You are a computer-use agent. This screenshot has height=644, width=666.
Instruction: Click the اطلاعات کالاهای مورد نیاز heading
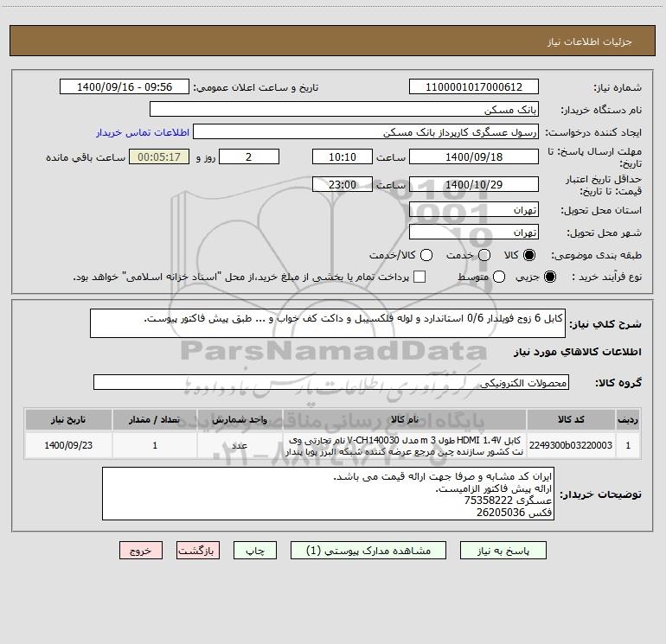(577, 352)
